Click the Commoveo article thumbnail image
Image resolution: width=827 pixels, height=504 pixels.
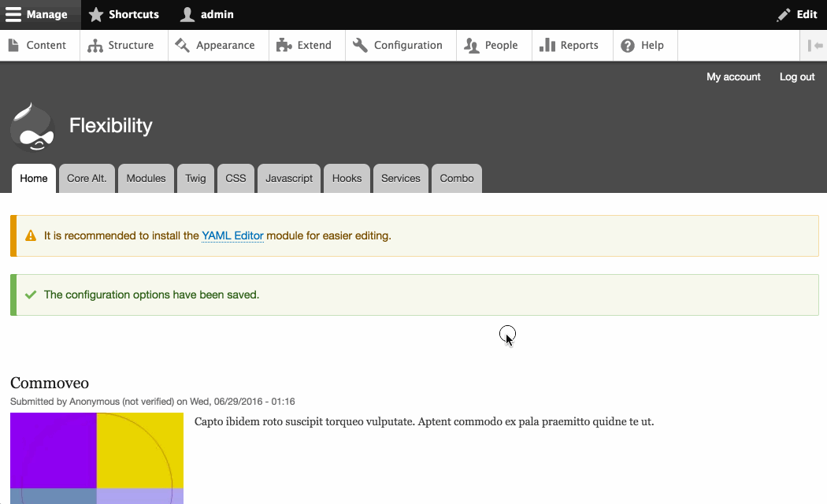point(97,458)
